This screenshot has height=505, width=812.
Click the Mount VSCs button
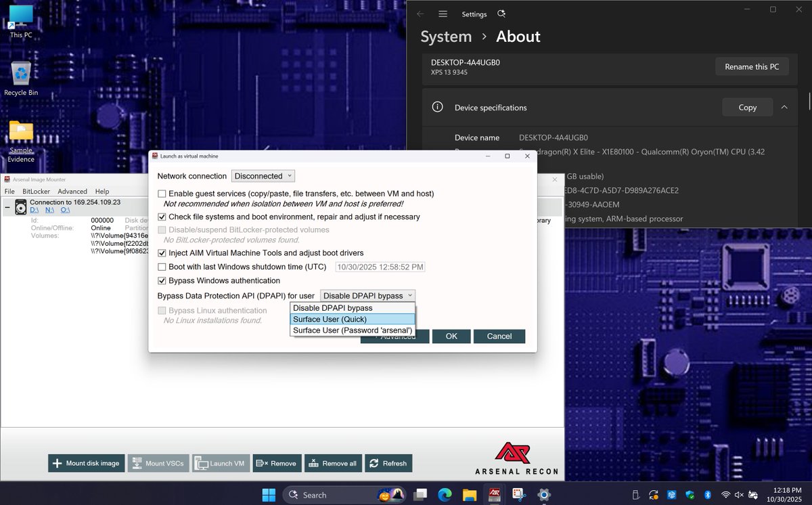pyautogui.click(x=157, y=463)
